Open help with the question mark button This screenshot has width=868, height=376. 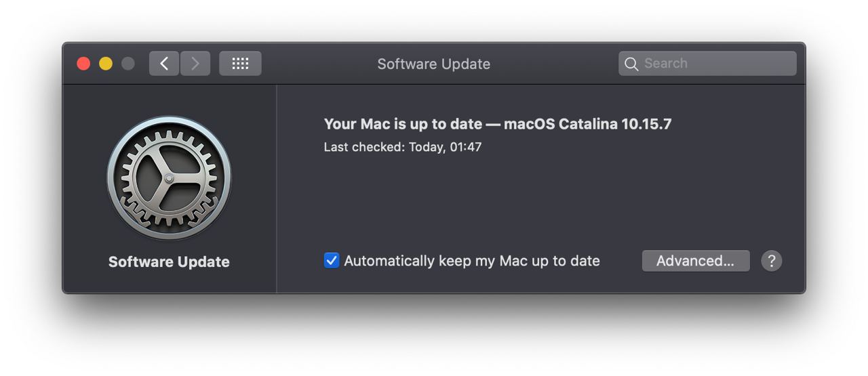point(772,261)
